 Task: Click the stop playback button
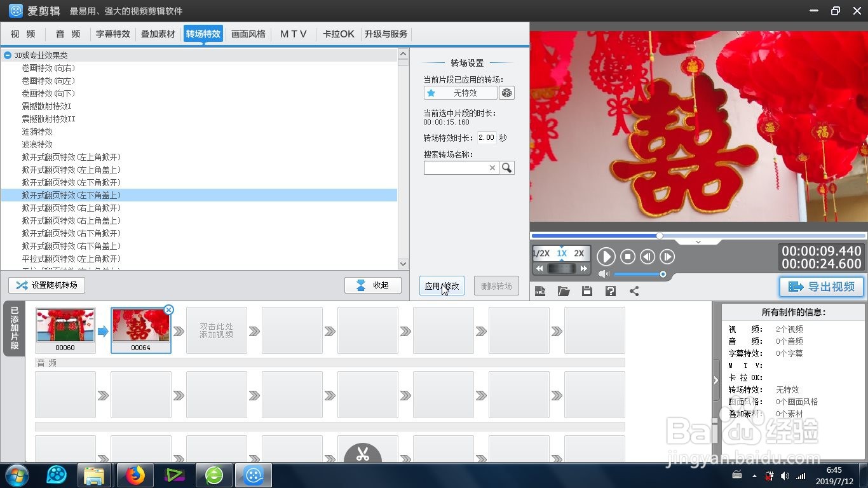pos(628,257)
